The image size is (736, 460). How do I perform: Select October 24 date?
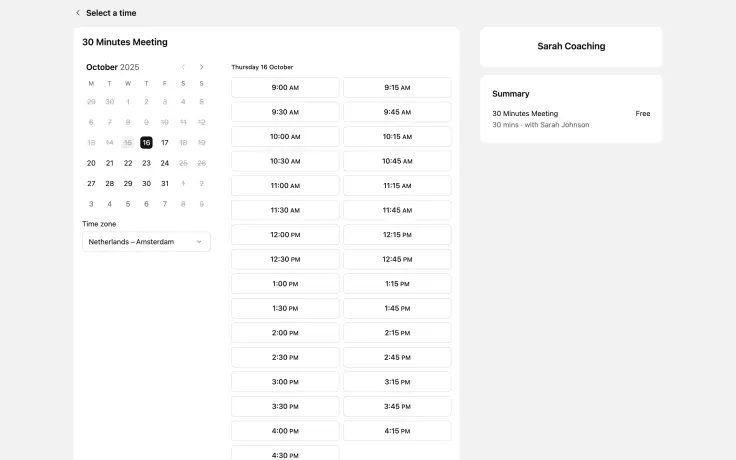[x=165, y=163]
